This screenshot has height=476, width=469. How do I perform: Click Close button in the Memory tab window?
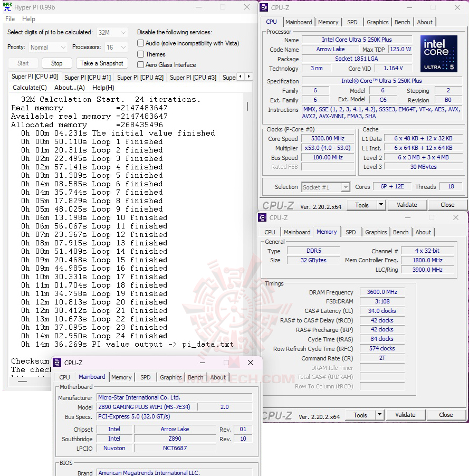click(446, 415)
